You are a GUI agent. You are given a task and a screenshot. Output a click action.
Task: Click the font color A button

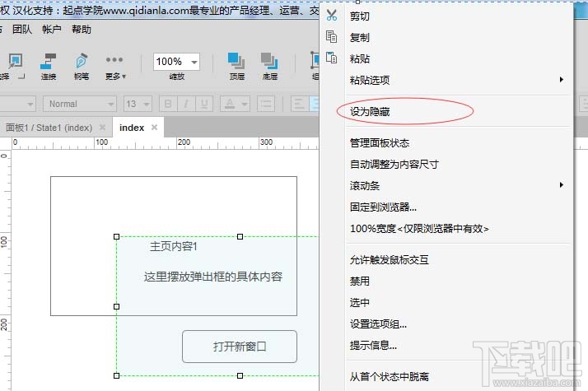coord(230,104)
